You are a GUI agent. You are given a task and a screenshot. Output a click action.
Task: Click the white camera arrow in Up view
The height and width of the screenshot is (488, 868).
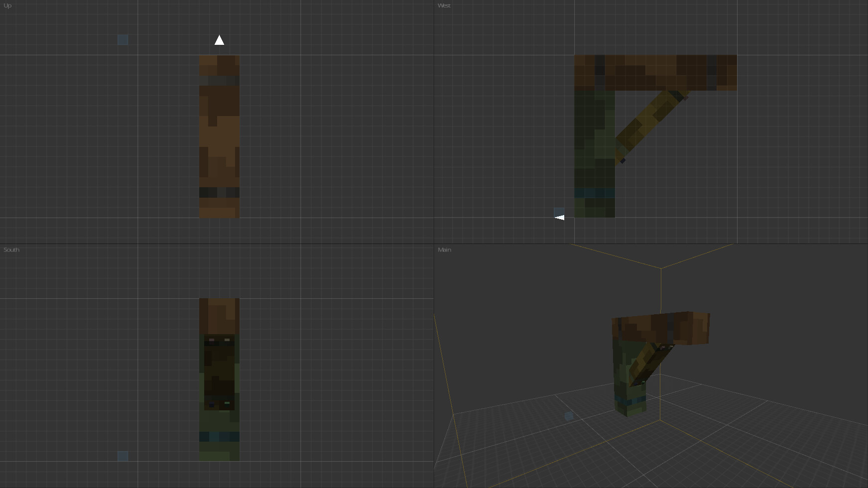(219, 40)
